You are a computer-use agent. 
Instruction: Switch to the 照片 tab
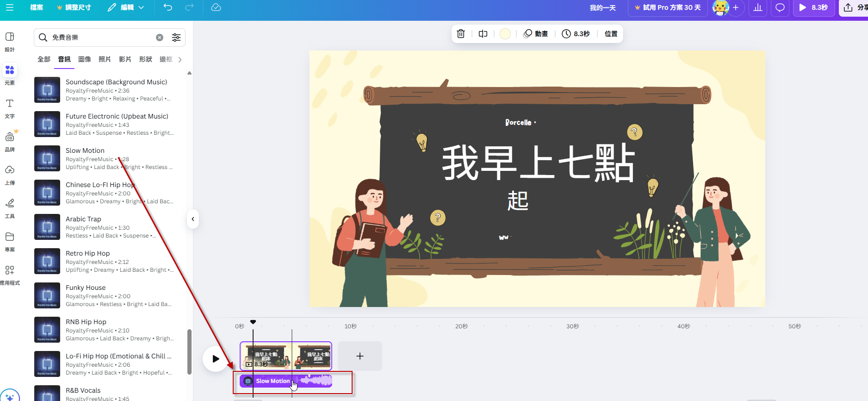pyautogui.click(x=105, y=59)
